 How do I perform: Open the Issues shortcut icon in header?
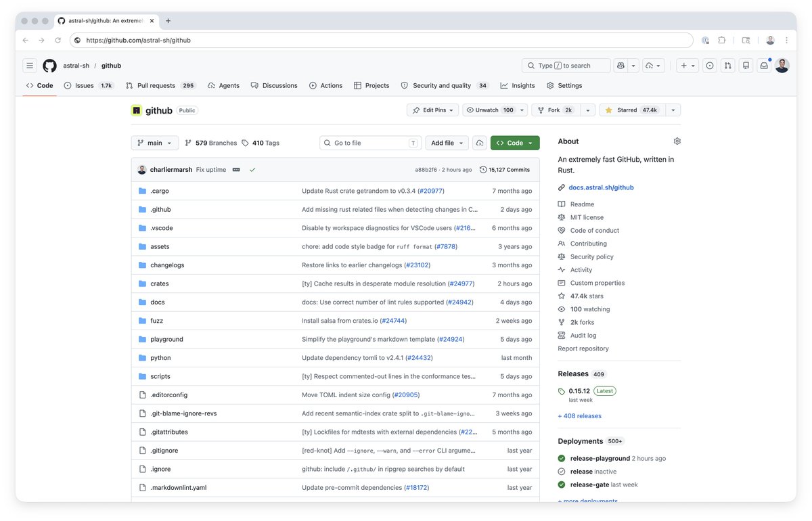(x=710, y=66)
